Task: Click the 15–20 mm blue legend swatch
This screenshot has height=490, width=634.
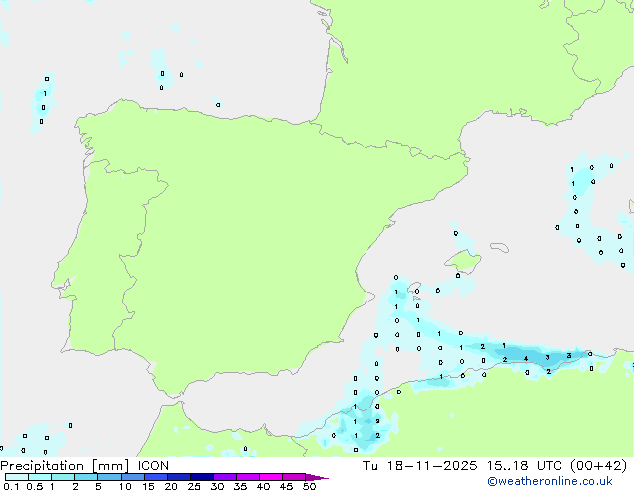Action: click(x=156, y=477)
